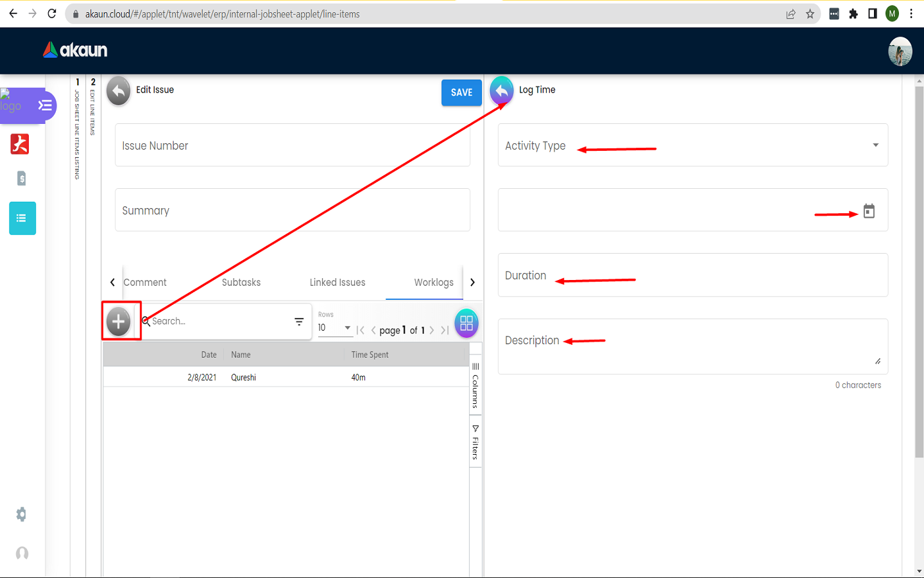The height and width of the screenshot is (578, 924).
Task: Focus the Issue Number field
Action: [x=293, y=145]
